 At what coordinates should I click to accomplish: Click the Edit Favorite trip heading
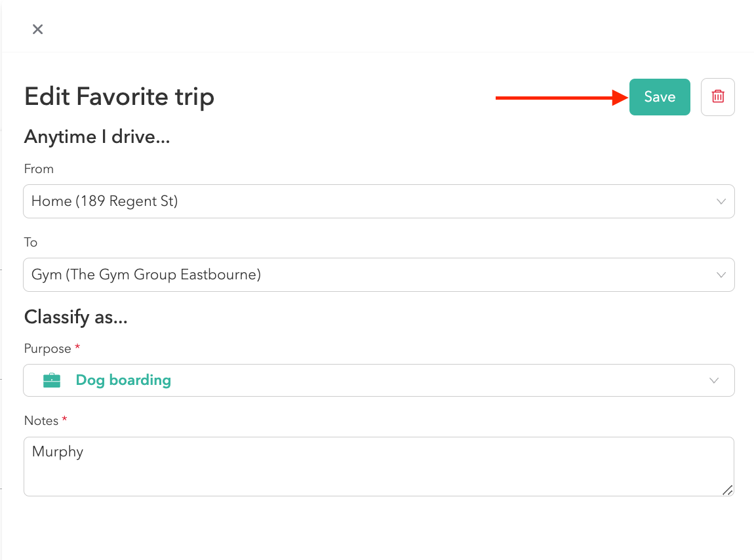(x=119, y=97)
